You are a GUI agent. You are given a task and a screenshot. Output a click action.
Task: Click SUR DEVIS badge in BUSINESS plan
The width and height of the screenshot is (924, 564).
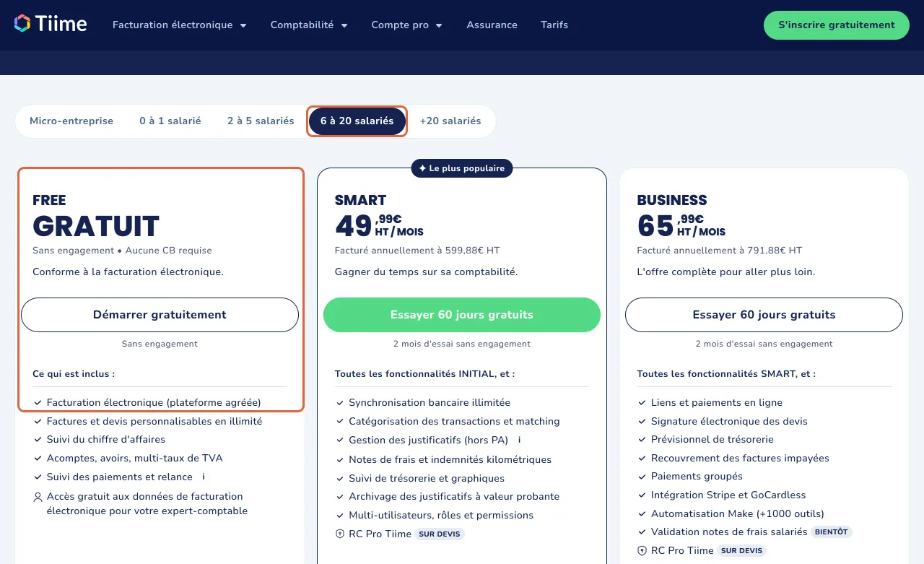coord(742,550)
